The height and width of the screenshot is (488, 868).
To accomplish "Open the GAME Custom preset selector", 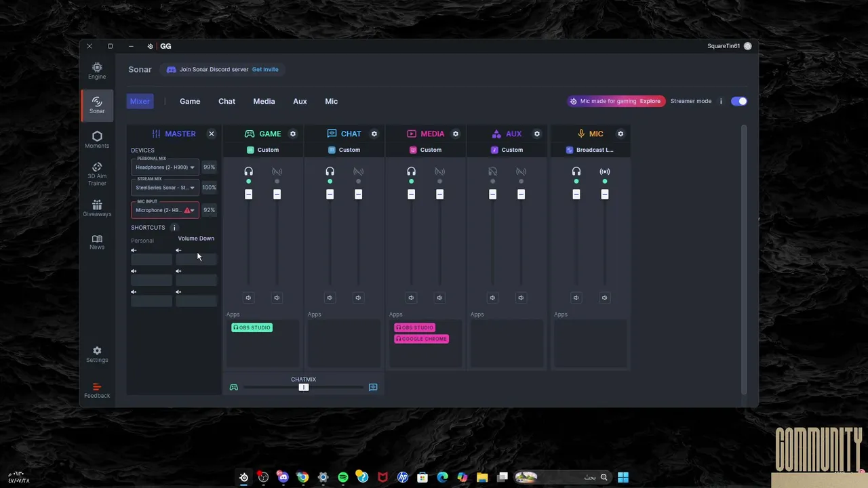I will pos(263,150).
